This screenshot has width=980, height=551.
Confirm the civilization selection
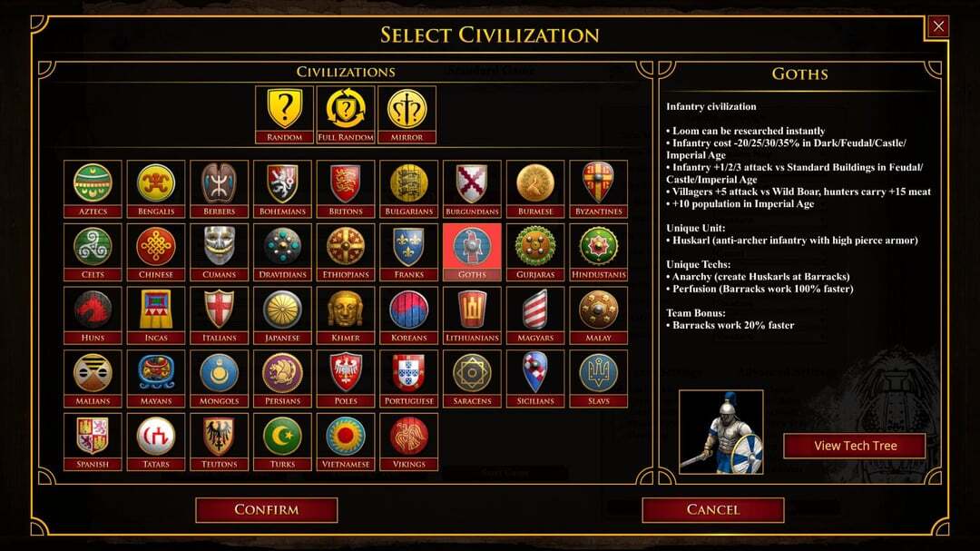pos(267,510)
